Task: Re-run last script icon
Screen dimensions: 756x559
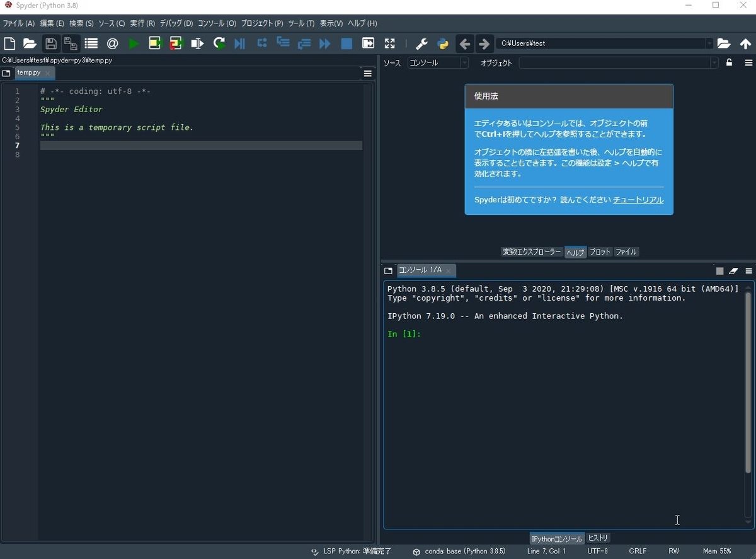Action: click(219, 43)
